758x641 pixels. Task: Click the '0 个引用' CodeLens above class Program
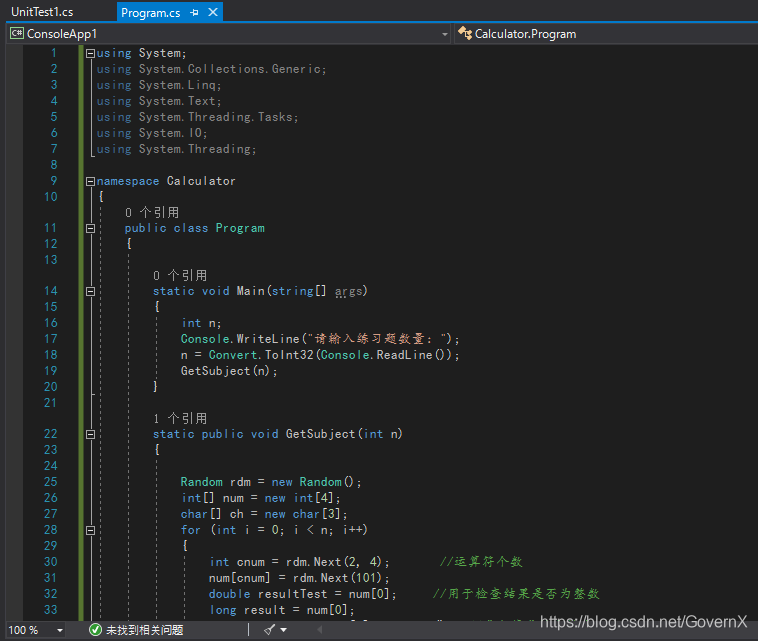coord(152,212)
